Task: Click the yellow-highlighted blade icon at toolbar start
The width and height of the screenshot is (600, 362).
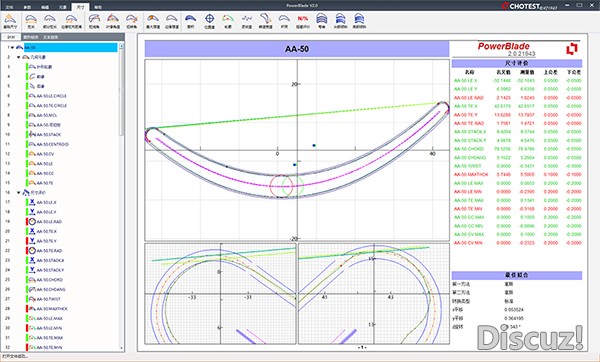Action: pos(10,18)
